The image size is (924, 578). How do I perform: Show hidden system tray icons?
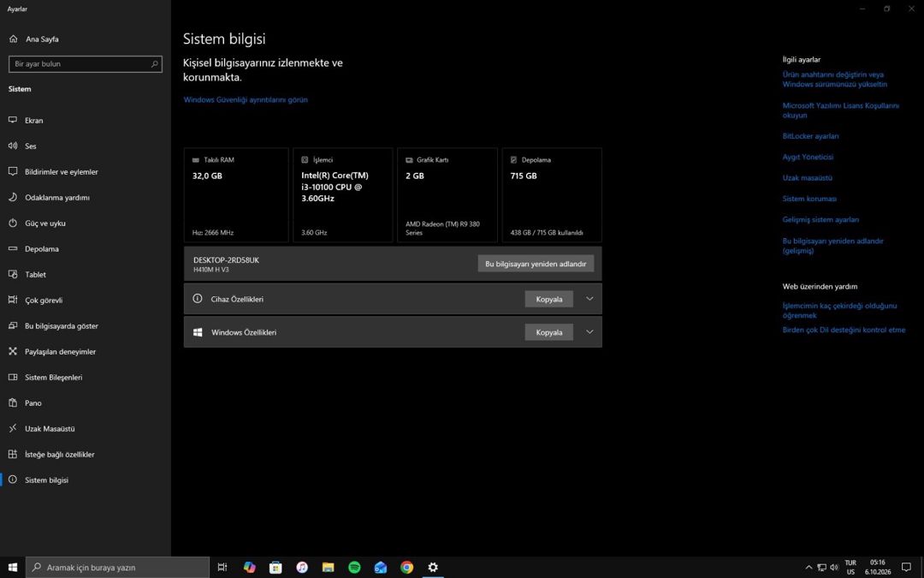[808, 568]
